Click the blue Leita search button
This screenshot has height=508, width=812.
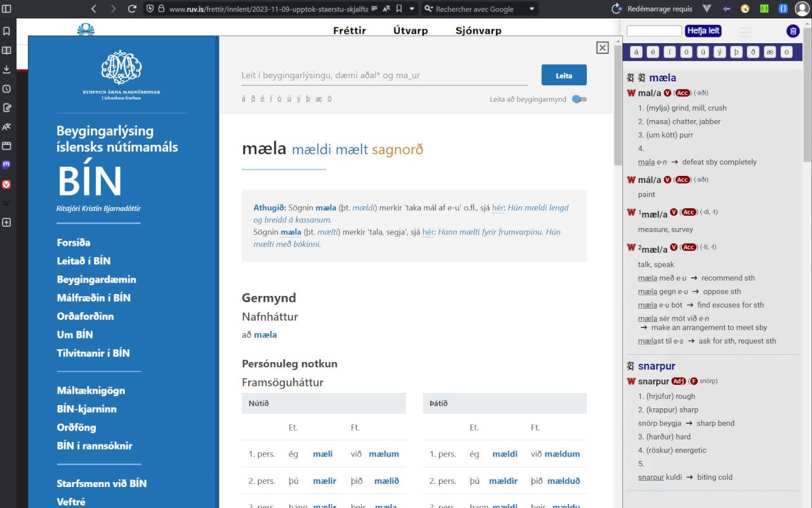point(564,75)
